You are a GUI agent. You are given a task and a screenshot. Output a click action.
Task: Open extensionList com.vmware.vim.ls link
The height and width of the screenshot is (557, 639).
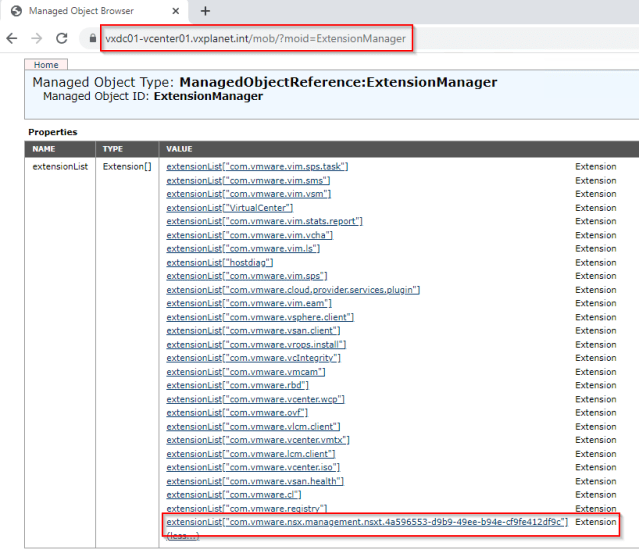[243, 249]
